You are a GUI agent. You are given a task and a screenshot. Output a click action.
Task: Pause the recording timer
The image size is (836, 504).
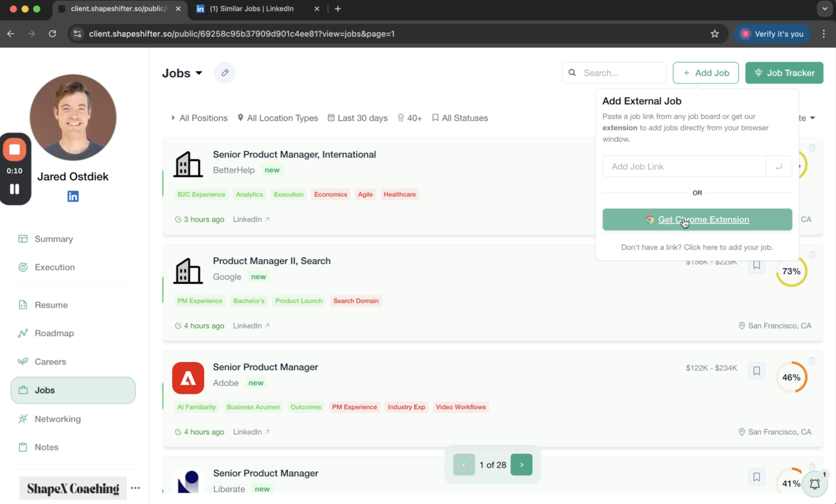pos(15,189)
